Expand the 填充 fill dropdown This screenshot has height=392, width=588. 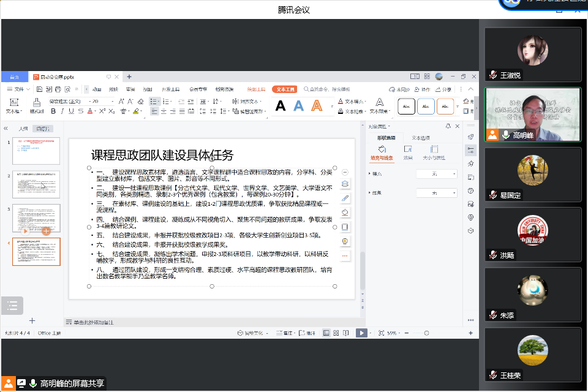coord(436,174)
